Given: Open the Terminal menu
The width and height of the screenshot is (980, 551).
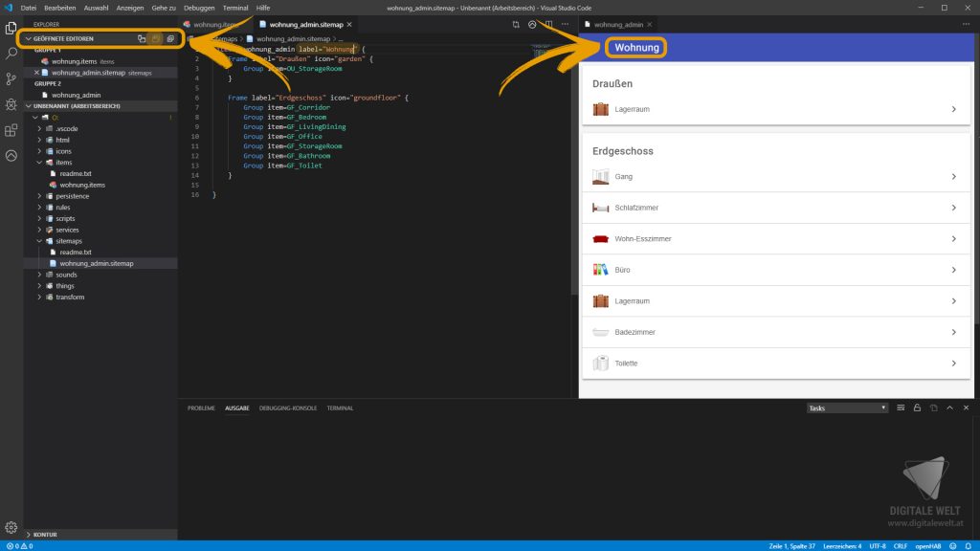Looking at the screenshot, I should pos(235,7).
